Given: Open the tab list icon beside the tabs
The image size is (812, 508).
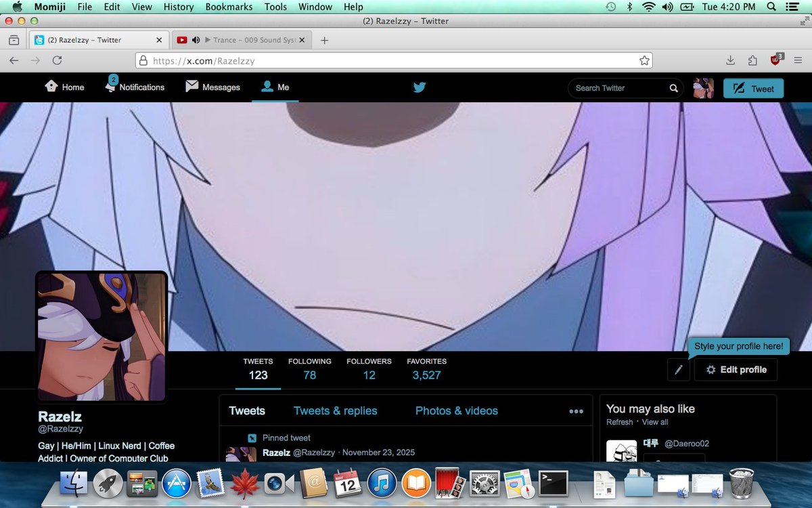Looking at the screenshot, I should tap(14, 40).
